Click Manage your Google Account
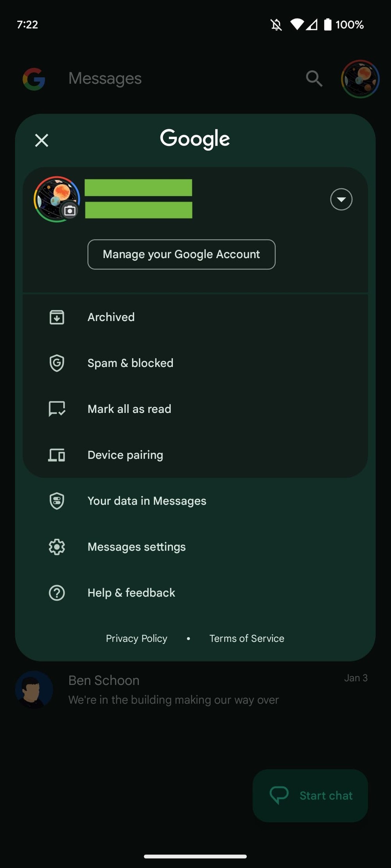Screen dimensions: 391x868 [181, 254]
